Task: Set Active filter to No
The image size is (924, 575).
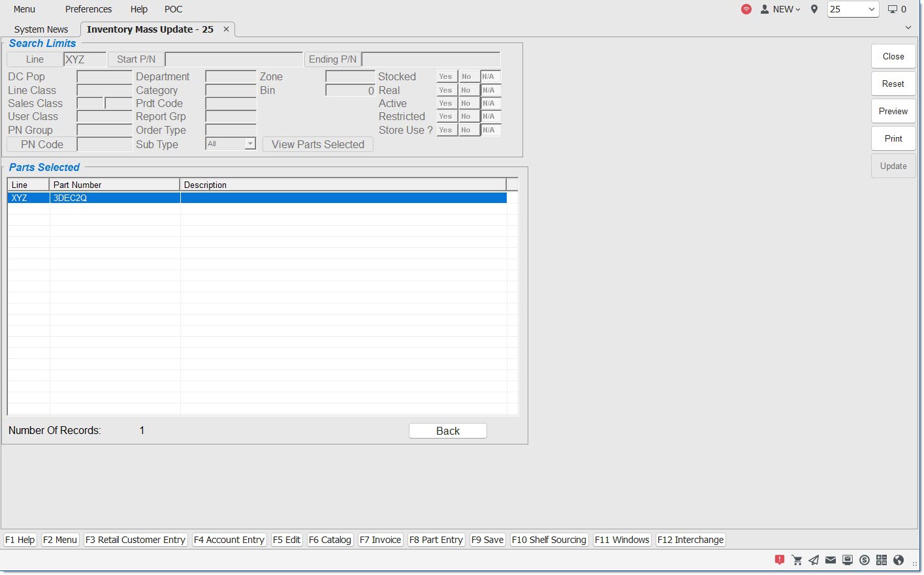Action: [x=466, y=103]
